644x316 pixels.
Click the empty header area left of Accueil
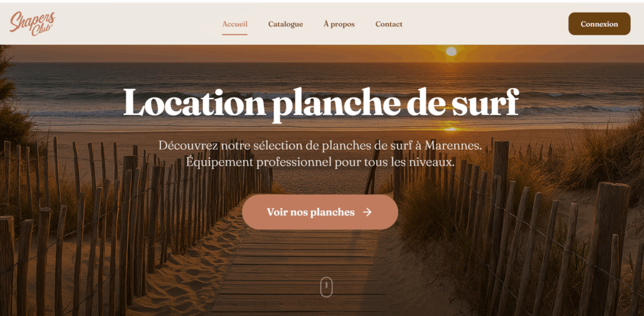pyautogui.click(x=140, y=24)
